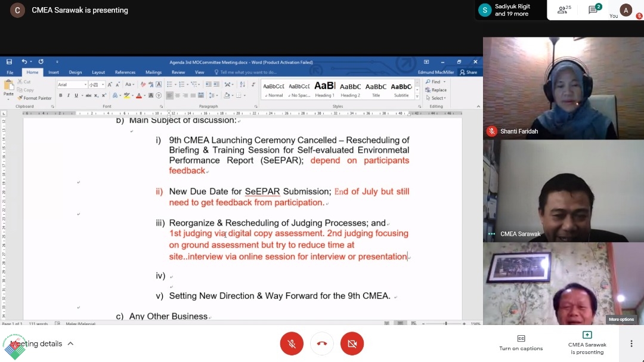Decrease paragraph indent

coord(209,84)
